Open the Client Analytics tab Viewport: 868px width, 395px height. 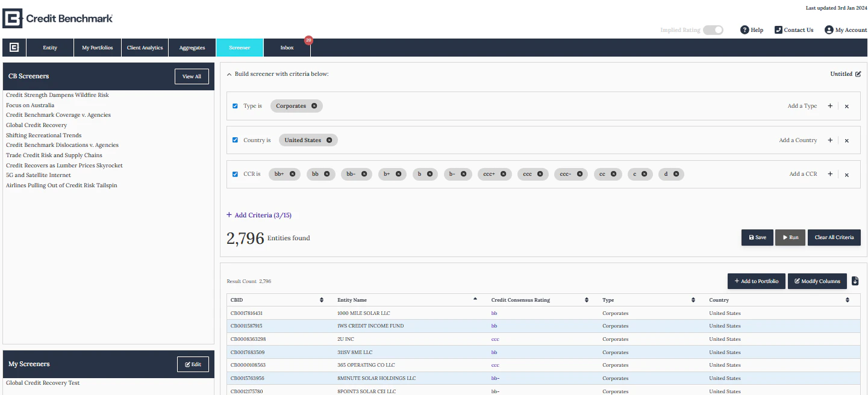click(145, 48)
